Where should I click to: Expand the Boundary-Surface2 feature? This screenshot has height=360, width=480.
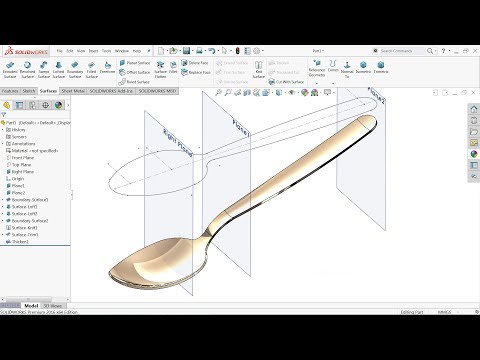coord(3,221)
